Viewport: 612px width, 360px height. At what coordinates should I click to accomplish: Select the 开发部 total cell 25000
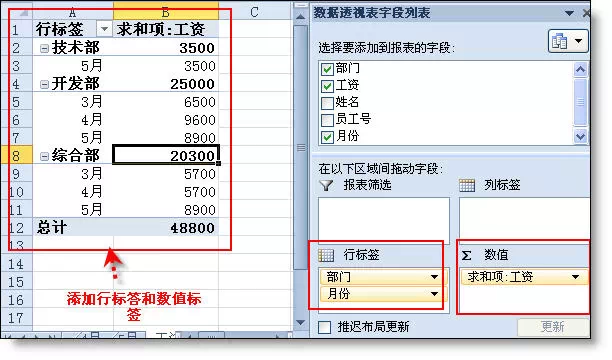166,84
